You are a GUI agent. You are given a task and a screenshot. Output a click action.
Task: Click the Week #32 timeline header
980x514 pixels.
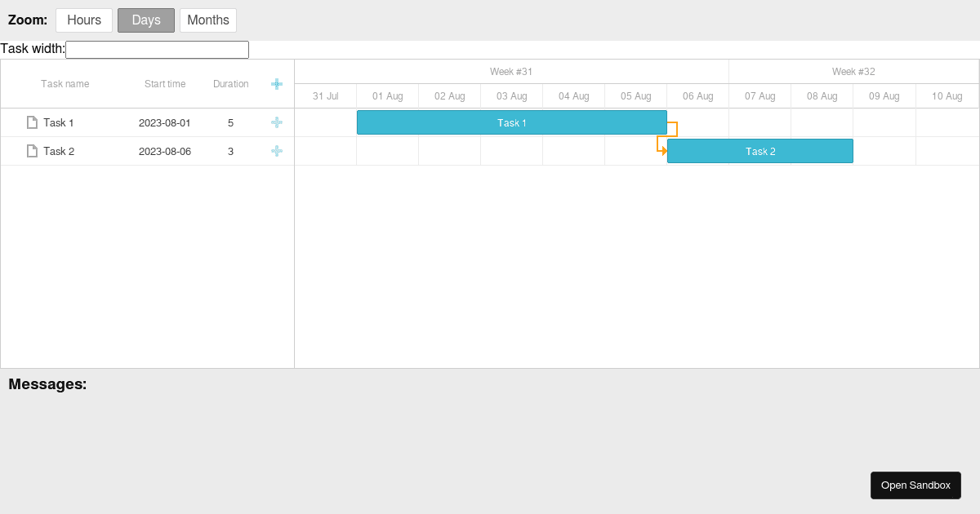pyautogui.click(x=853, y=71)
